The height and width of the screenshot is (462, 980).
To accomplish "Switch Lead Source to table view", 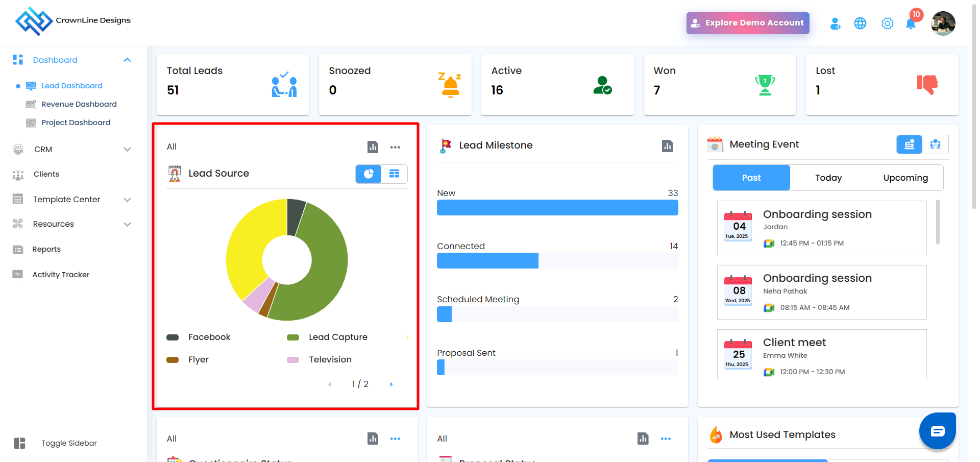I will click(x=395, y=174).
